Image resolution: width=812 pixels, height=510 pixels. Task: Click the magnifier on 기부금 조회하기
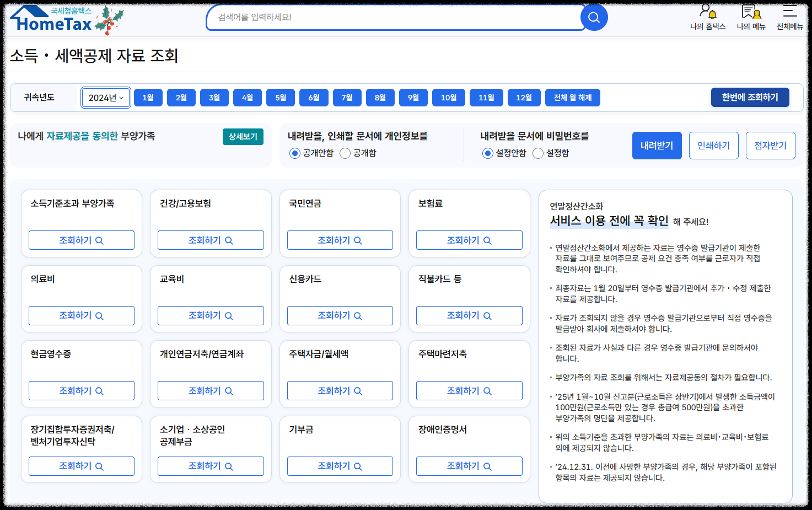[x=358, y=466]
